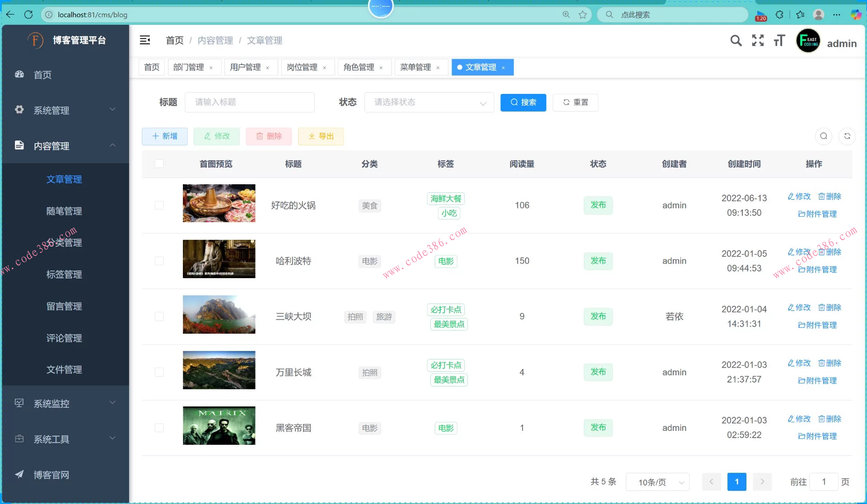Image resolution: width=867 pixels, height=504 pixels.
Task: Open the 10条/页 page size dropdown
Action: (x=657, y=482)
